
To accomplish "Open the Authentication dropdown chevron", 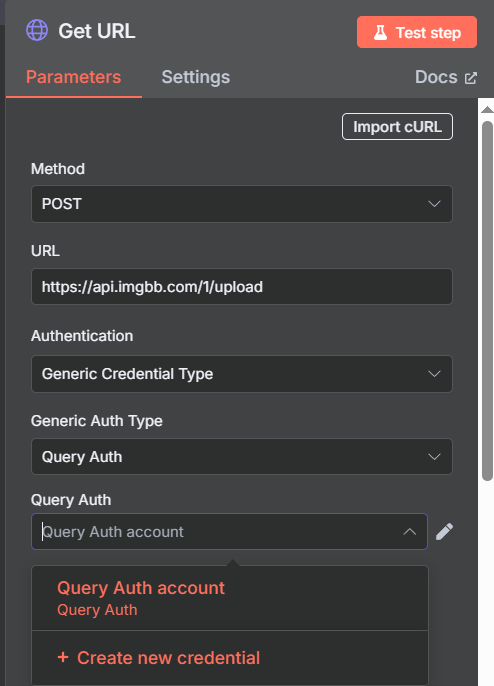I will 434,374.
